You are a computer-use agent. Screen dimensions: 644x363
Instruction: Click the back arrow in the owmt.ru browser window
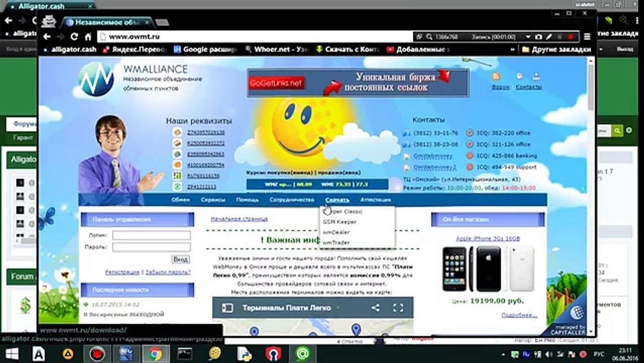(x=47, y=37)
